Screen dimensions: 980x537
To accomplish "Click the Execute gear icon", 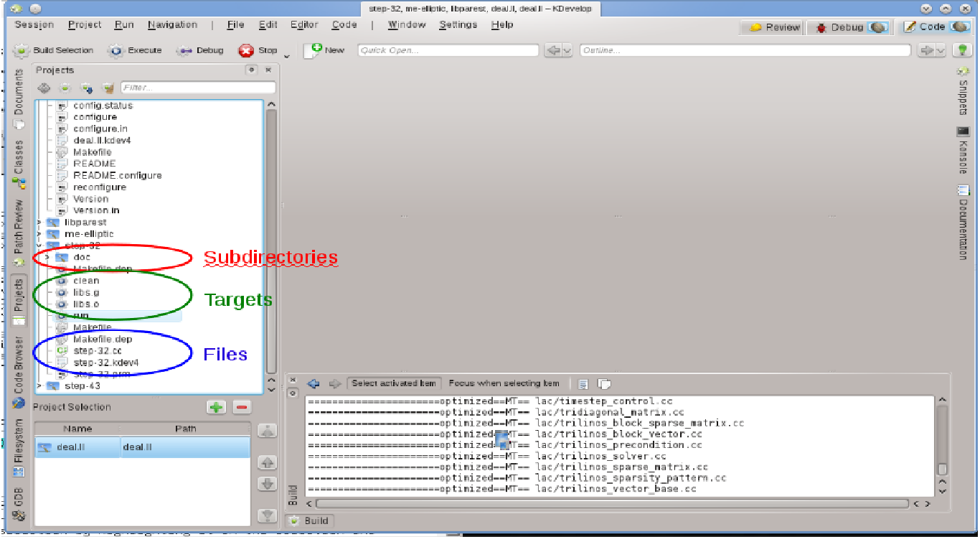I will (116, 51).
